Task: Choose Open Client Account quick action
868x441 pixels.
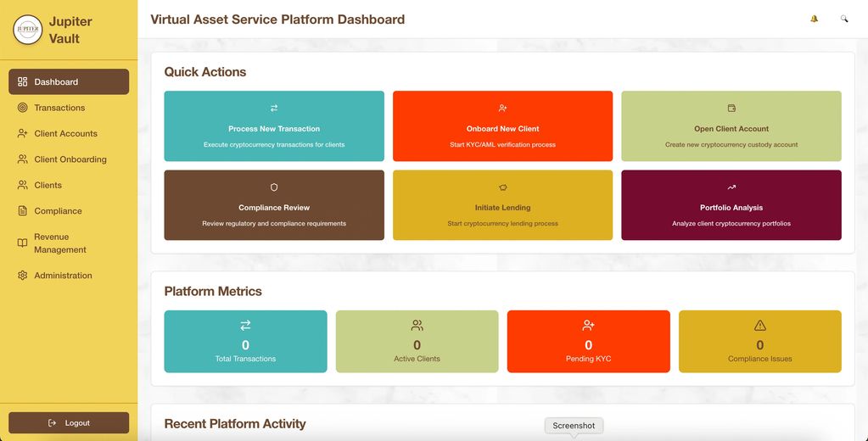Action: click(x=731, y=126)
